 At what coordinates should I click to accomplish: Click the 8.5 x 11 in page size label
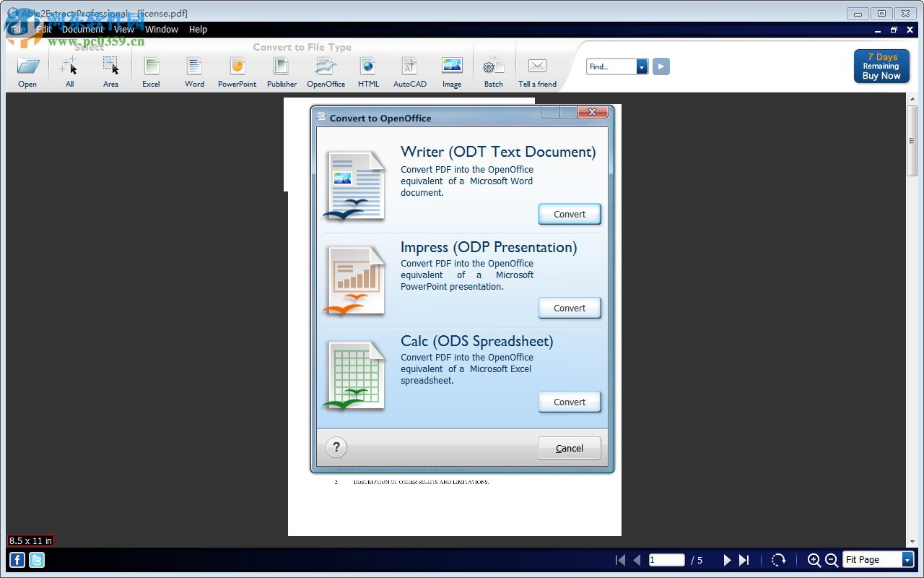pos(31,540)
